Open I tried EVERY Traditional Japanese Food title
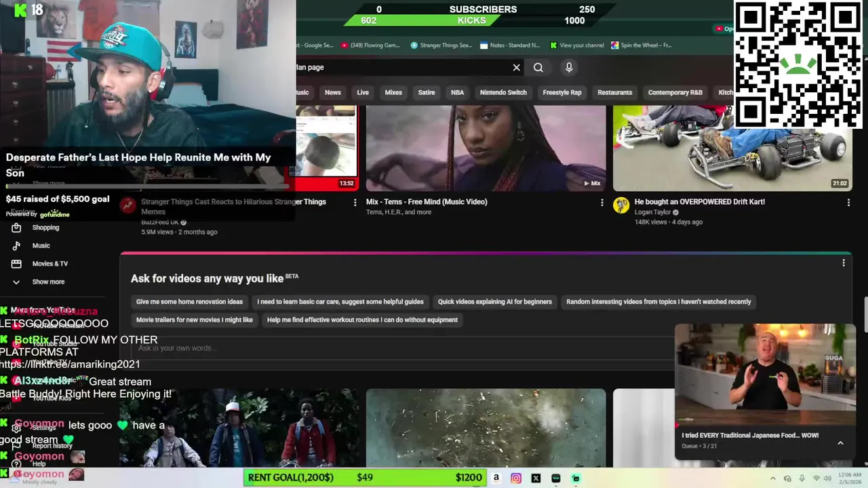This screenshot has height=488, width=868. (x=750, y=435)
